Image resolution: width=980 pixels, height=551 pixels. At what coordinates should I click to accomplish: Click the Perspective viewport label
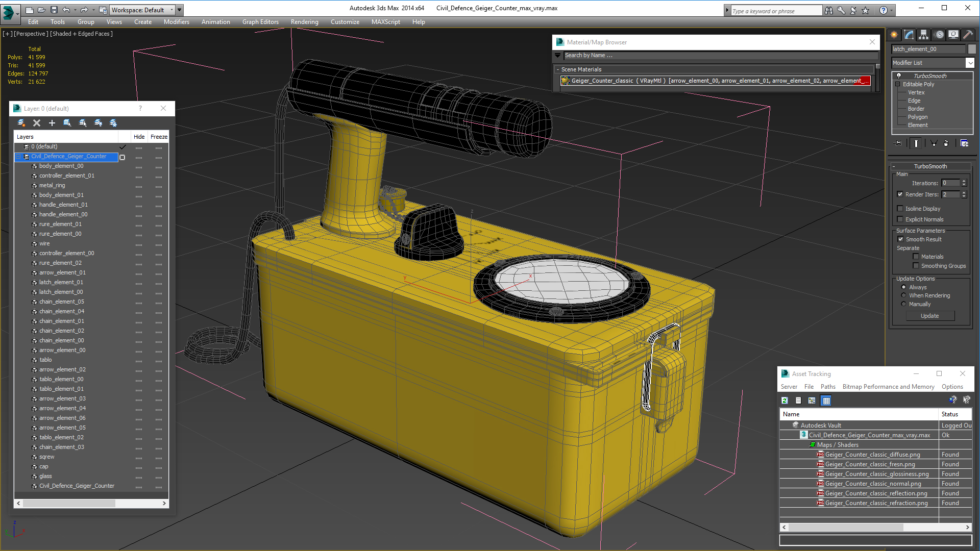pos(31,34)
